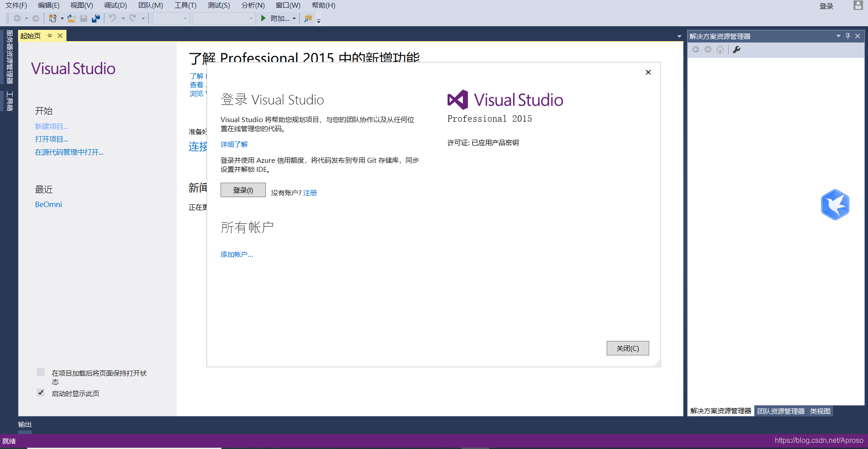Click the account avatar icon at top right

point(858,5)
